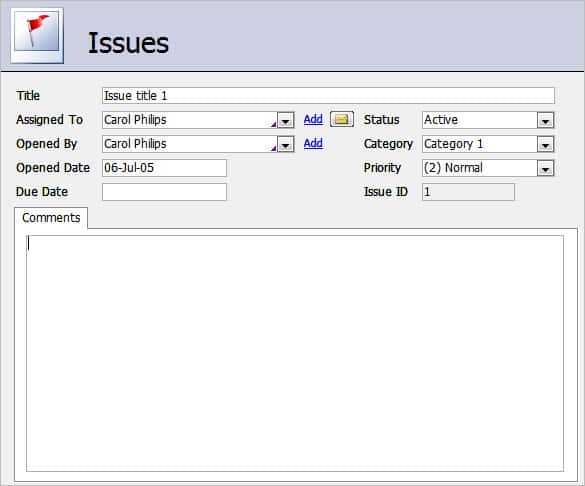Open the Assigned To dropdown arrow
This screenshot has height=486, width=585.
[x=286, y=121]
